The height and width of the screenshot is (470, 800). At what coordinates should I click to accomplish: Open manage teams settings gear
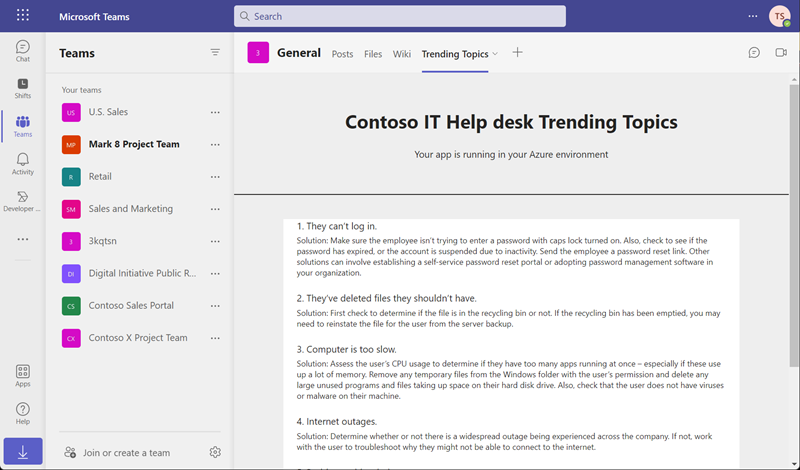pyautogui.click(x=215, y=452)
